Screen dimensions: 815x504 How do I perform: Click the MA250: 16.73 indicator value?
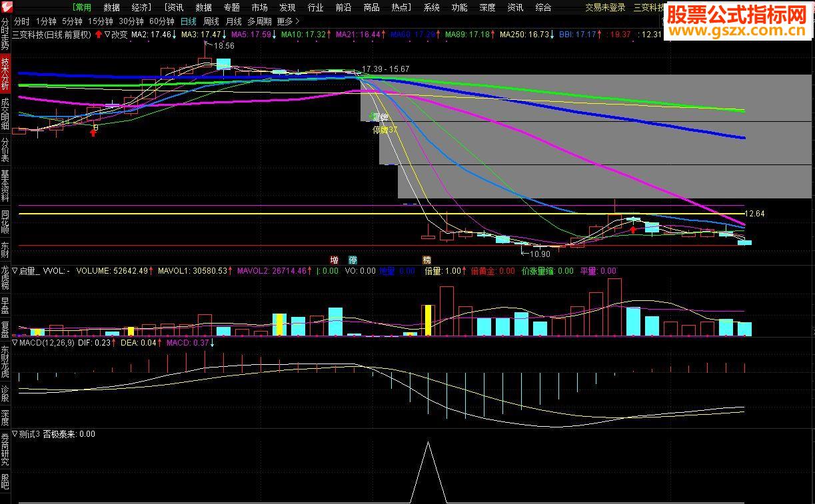pos(524,34)
